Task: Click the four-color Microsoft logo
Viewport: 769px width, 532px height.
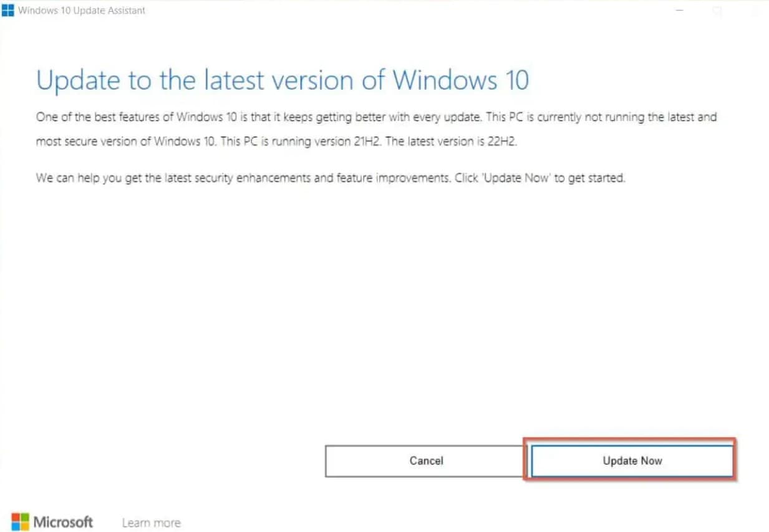Action: (20, 521)
